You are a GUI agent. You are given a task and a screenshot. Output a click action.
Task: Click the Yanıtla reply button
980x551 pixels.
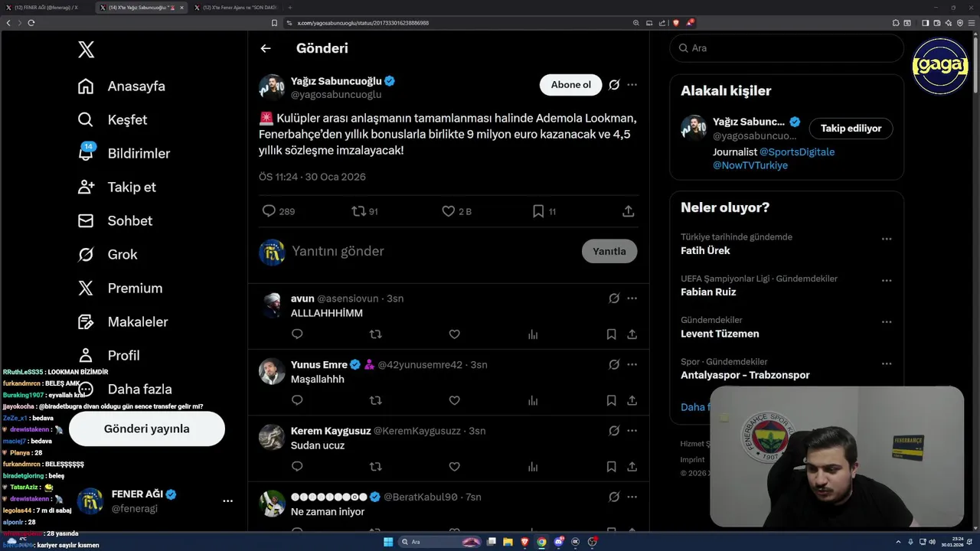[609, 251]
